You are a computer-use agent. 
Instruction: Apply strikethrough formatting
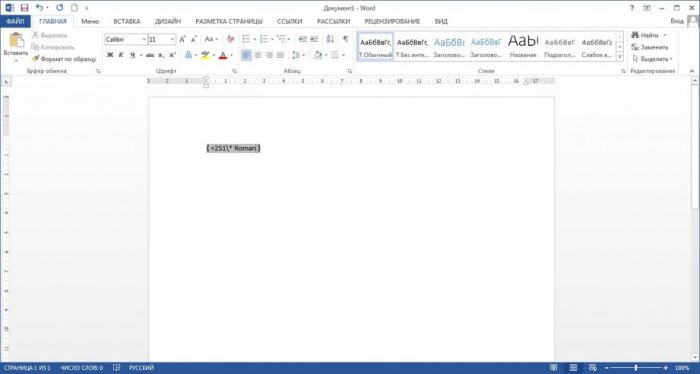tap(150, 55)
